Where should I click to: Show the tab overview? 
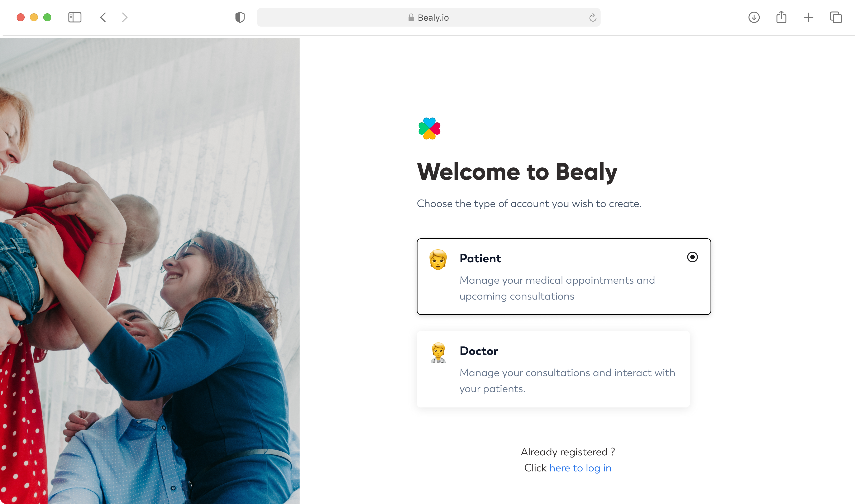coord(836,17)
